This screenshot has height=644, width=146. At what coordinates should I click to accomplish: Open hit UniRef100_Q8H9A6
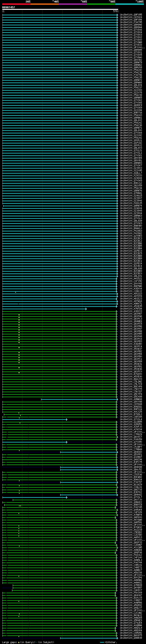pyautogui.click(x=131, y=25)
